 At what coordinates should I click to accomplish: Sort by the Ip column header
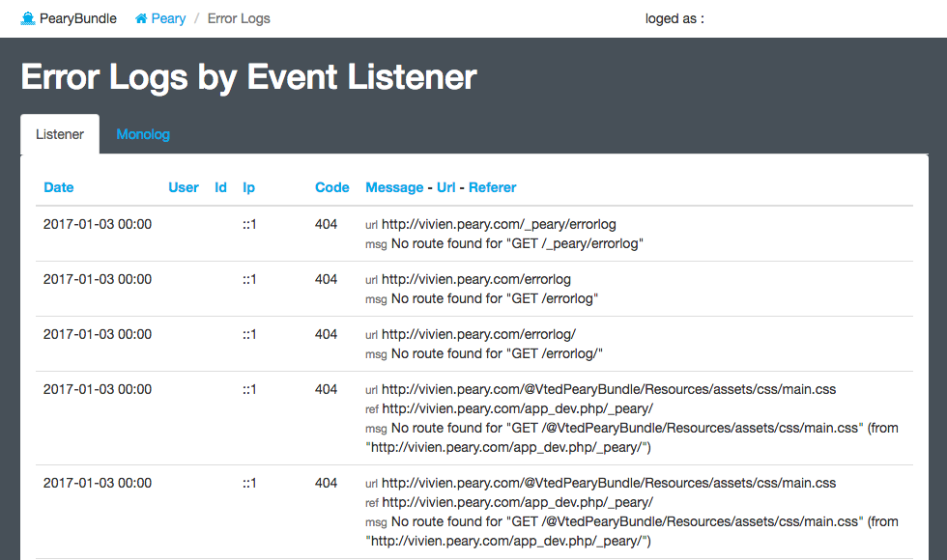pos(248,187)
